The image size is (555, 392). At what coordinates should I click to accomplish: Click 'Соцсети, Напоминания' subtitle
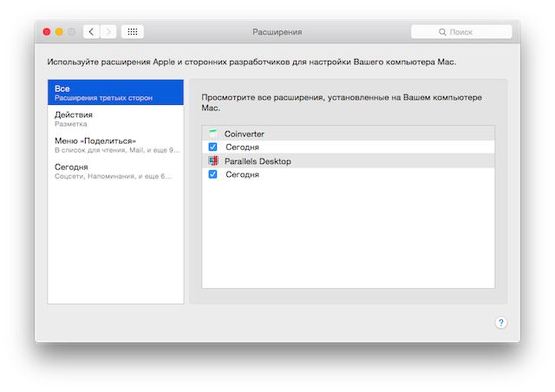113,176
